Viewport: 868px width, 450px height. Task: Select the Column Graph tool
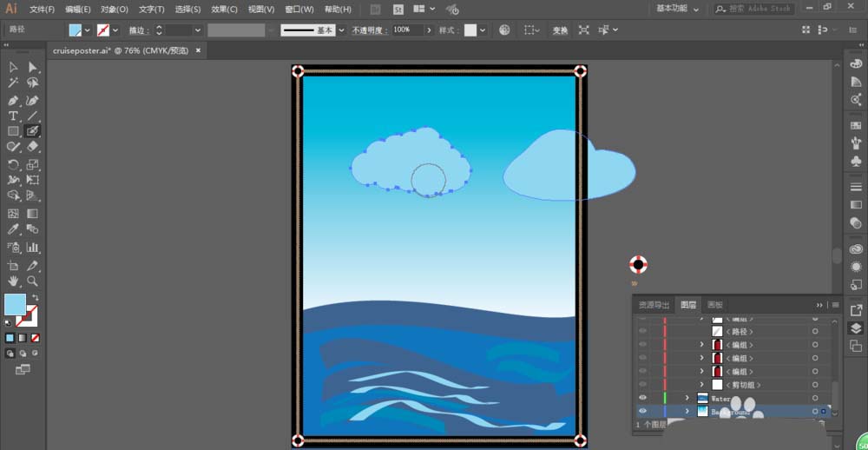33,248
